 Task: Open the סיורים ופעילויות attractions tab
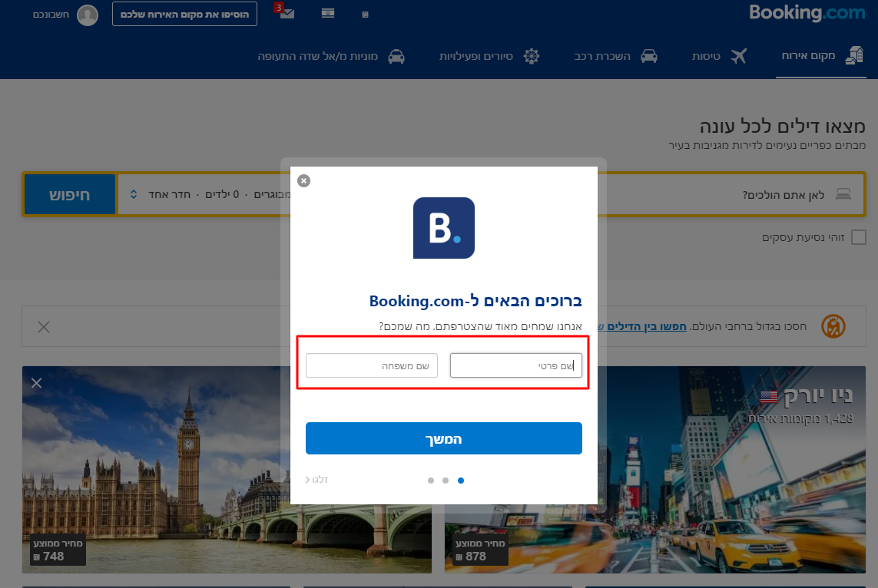click(x=489, y=56)
